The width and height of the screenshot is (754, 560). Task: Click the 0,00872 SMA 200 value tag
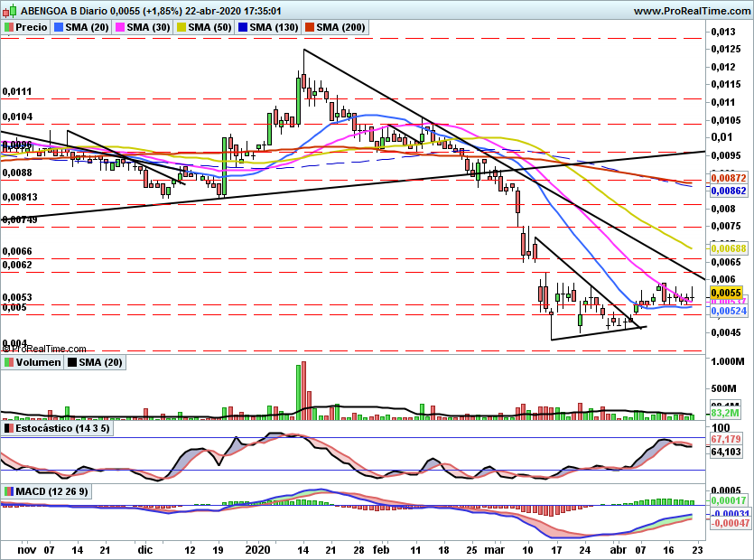pos(729,178)
